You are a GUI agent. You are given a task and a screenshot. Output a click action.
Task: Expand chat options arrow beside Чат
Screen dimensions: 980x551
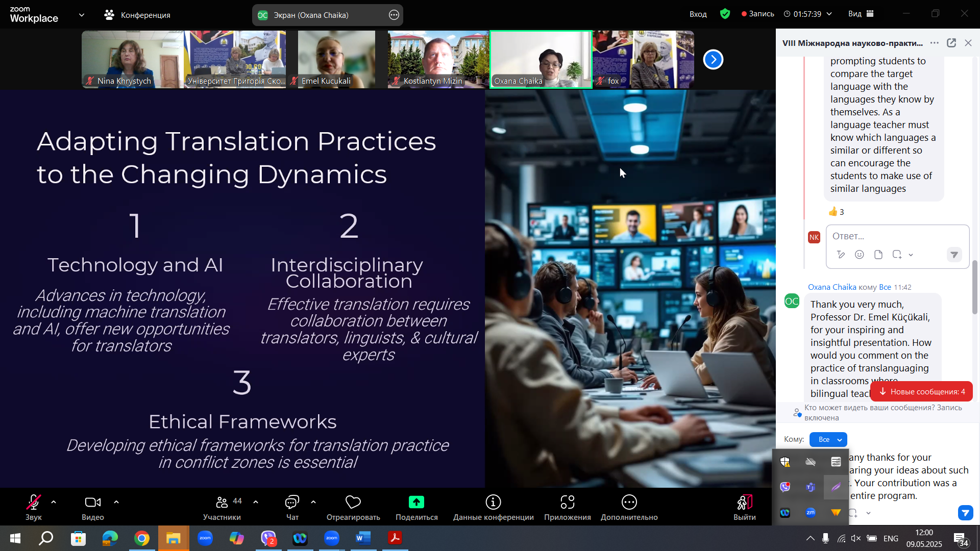313,502
